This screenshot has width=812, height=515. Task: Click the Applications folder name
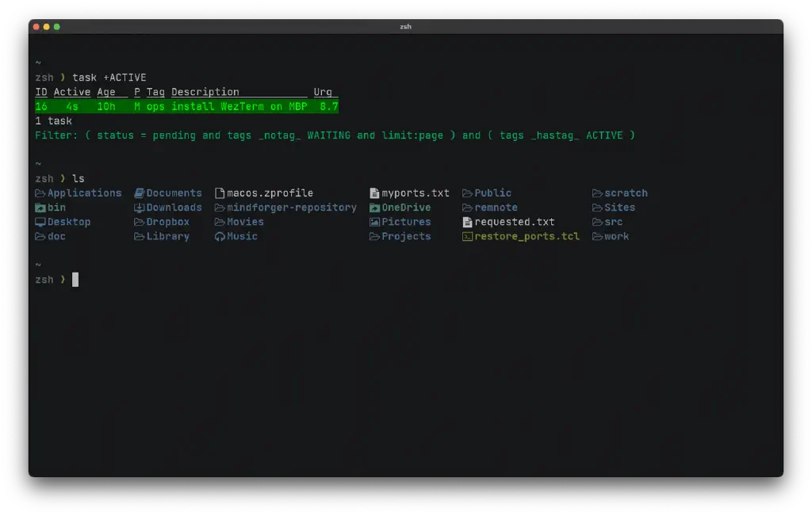(84, 193)
